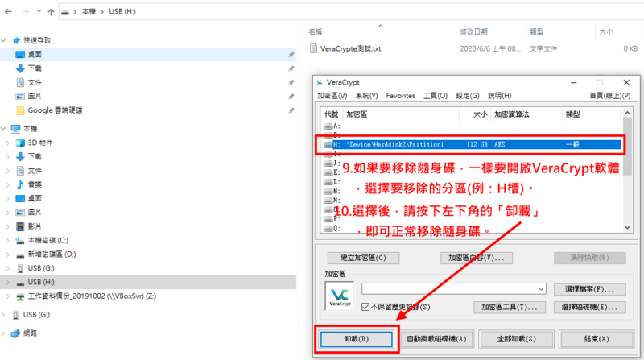Select USB (H:) in navigation tree
The image size is (644, 360).
(x=41, y=282)
